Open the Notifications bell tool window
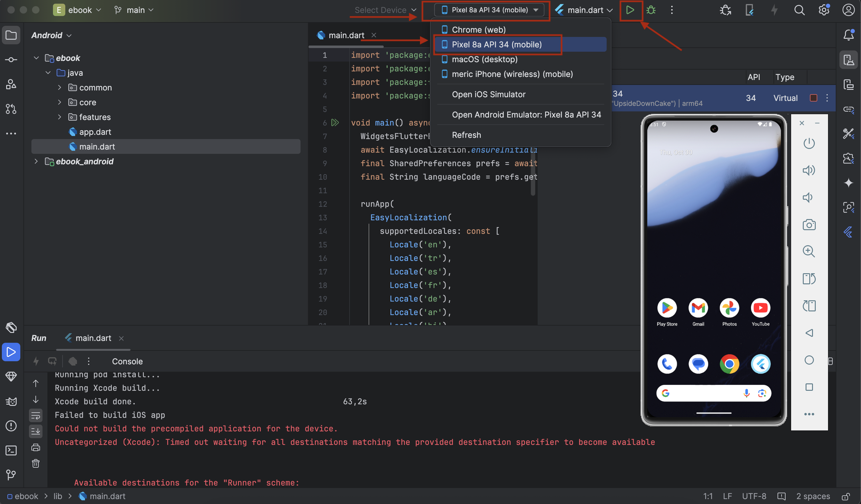 (x=849, y=34)
